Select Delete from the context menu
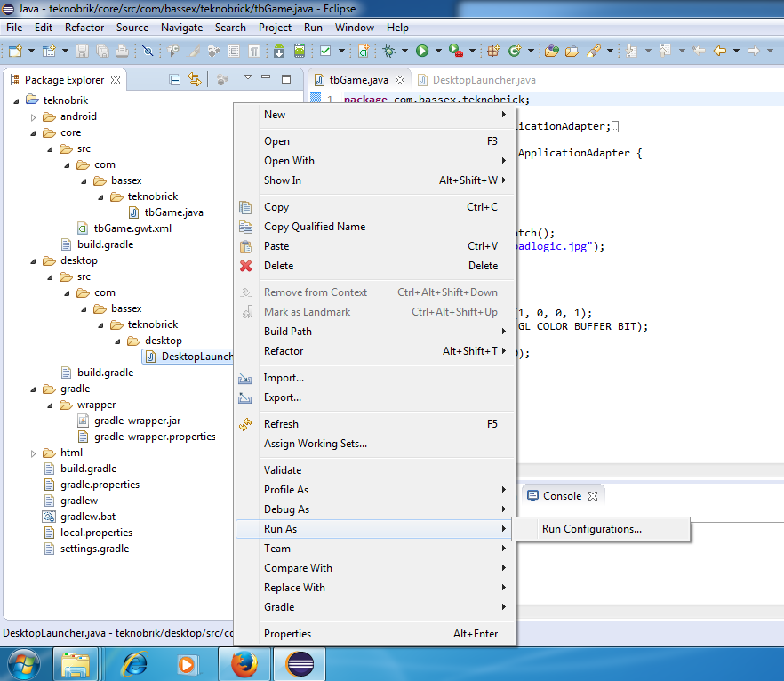 pyautogui.click(x=373, y=266)
